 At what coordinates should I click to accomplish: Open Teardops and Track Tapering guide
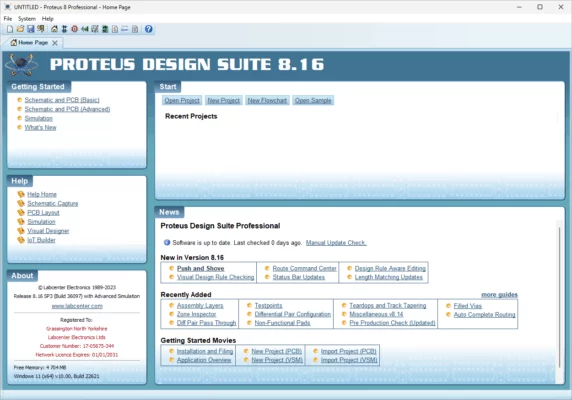point(387,306)
